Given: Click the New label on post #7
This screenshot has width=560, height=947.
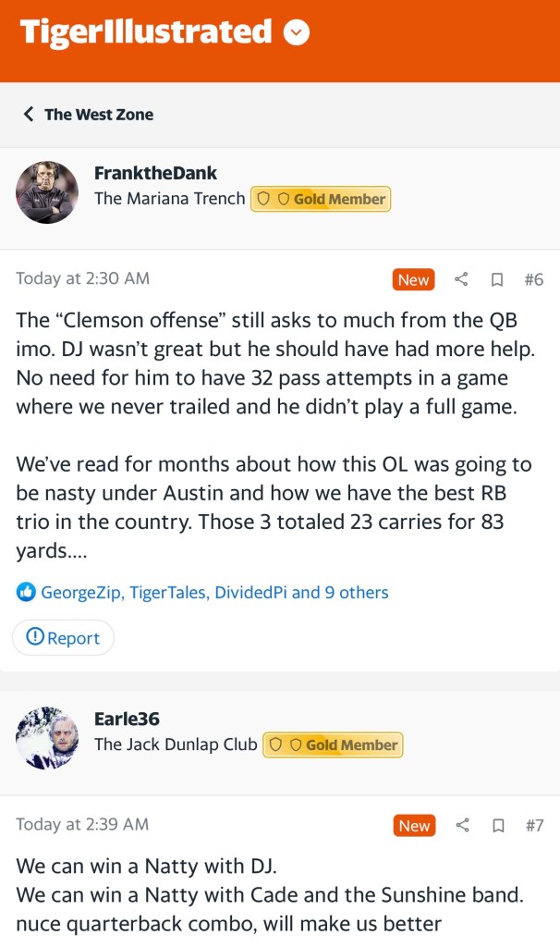Looking at the screenshot, I should coord(414,825).
